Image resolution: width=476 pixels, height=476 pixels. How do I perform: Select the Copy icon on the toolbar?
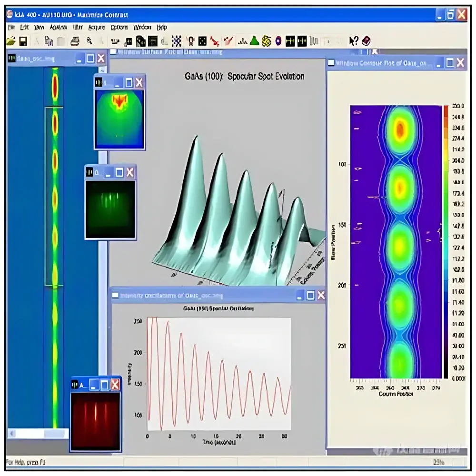48,40
